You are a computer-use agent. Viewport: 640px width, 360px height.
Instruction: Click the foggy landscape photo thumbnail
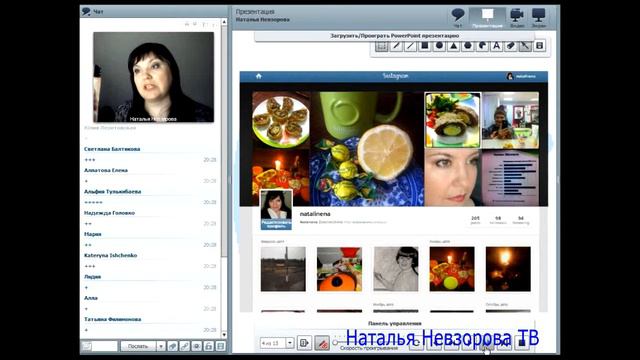coord(283,269)
